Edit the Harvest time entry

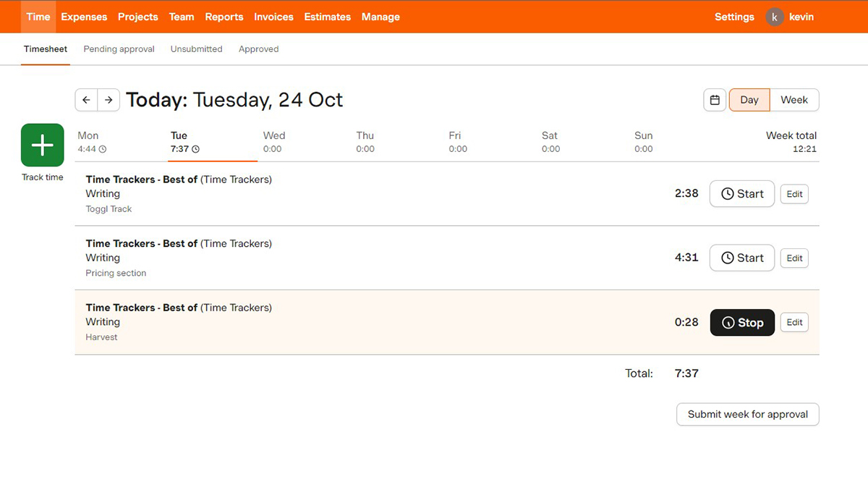tap(793, 322)
